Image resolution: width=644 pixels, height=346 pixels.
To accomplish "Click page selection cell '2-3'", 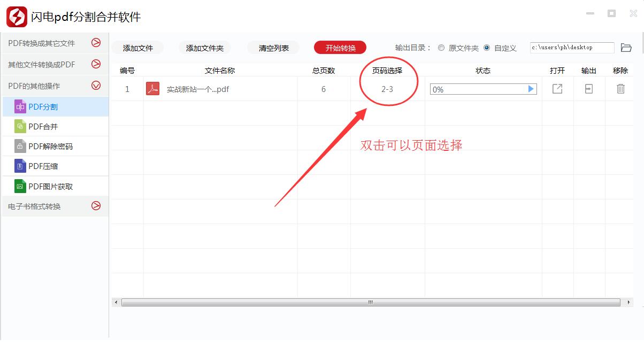I will tap(387, 89).
